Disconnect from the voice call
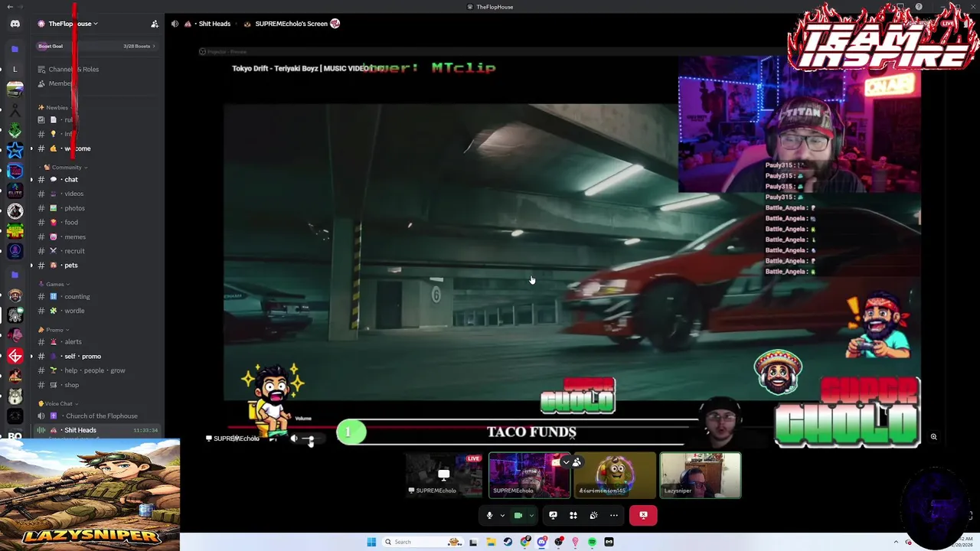Image resolution: width=980 pixels, height=551 pixels. 643,515
